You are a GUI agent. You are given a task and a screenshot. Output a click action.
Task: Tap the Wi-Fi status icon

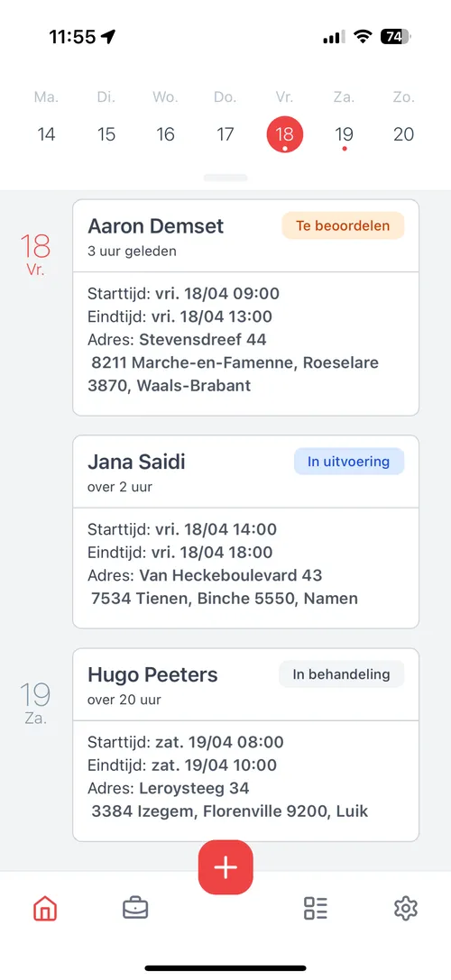(x=363, y=37)
